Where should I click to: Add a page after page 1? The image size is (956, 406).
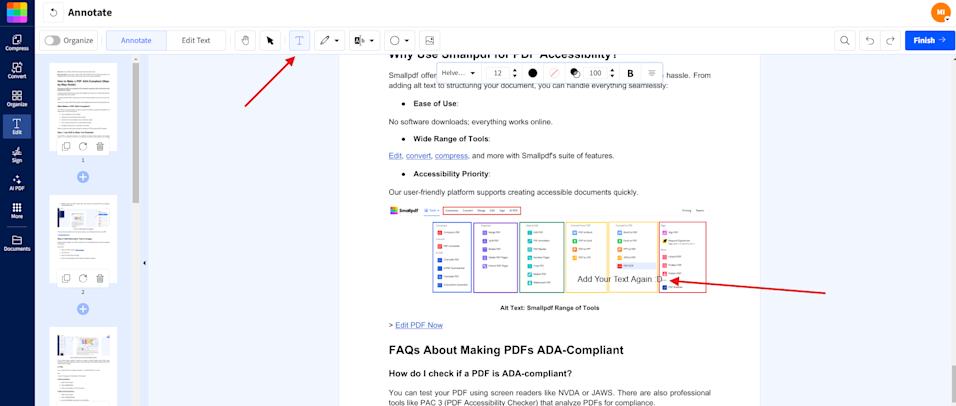pyautogui.click(x=83, y=177)
